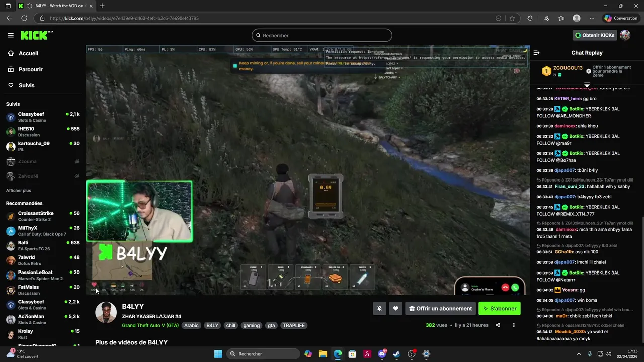The width and height of the screenshot is (644, 362).
Task: Click the VOD video player
Action: click(307, 170)
